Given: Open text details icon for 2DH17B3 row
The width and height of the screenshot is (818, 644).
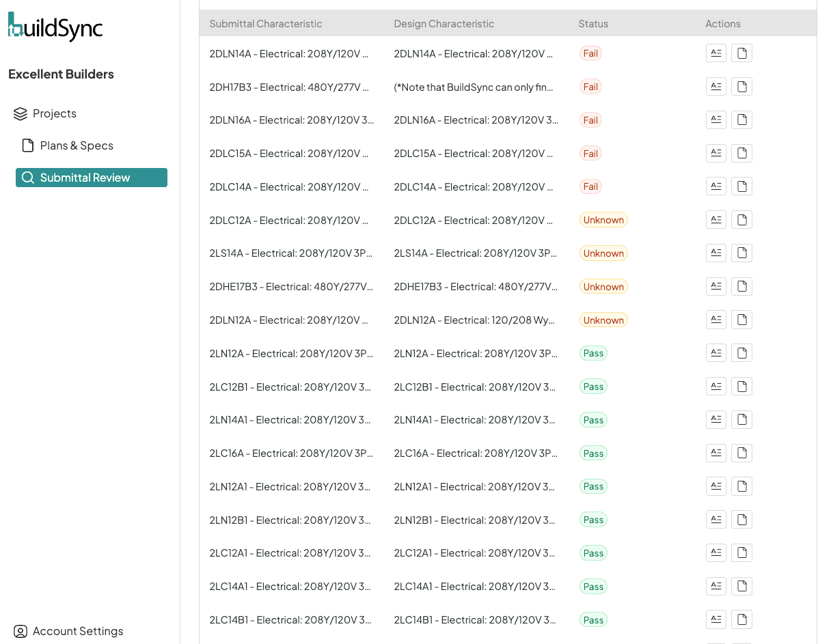Looking at the screenshot, I should point(716,87).
